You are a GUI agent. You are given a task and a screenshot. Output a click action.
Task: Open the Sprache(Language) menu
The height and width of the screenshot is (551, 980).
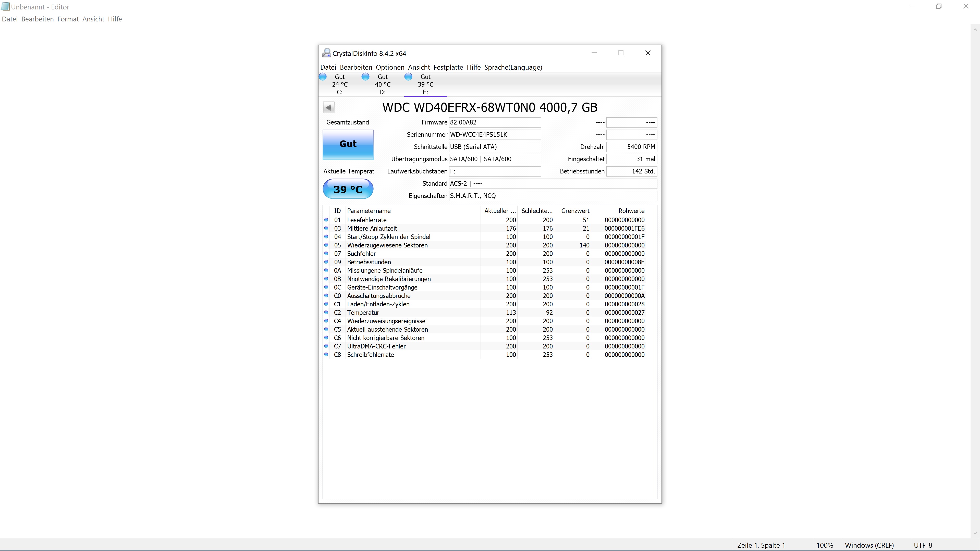[513, 67]
